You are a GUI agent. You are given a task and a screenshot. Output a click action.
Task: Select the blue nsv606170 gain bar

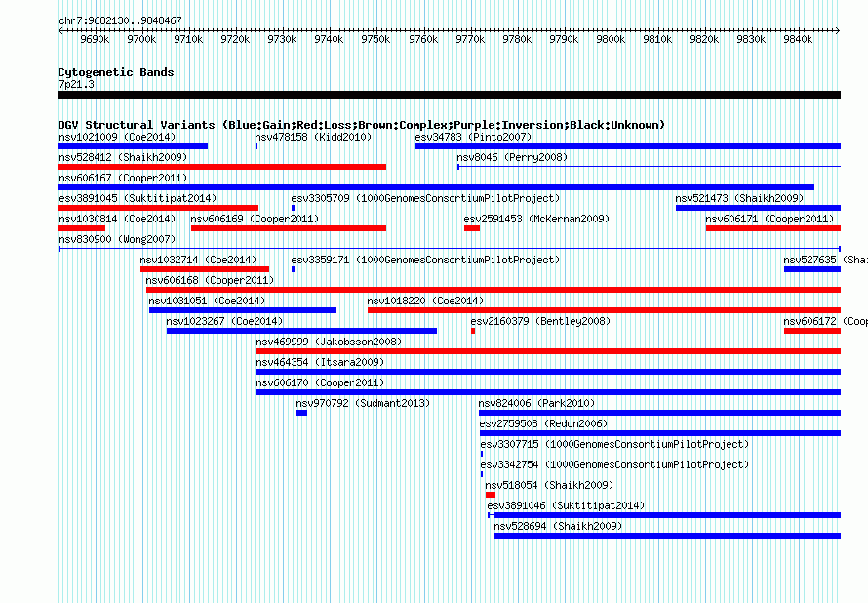(x=548, y=392)
